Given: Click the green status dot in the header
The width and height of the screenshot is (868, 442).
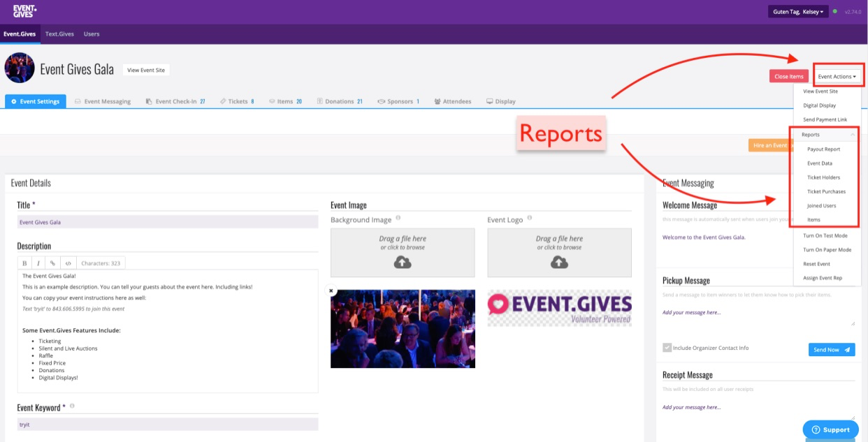Looking at the screenshot, I should pos(834,11).
